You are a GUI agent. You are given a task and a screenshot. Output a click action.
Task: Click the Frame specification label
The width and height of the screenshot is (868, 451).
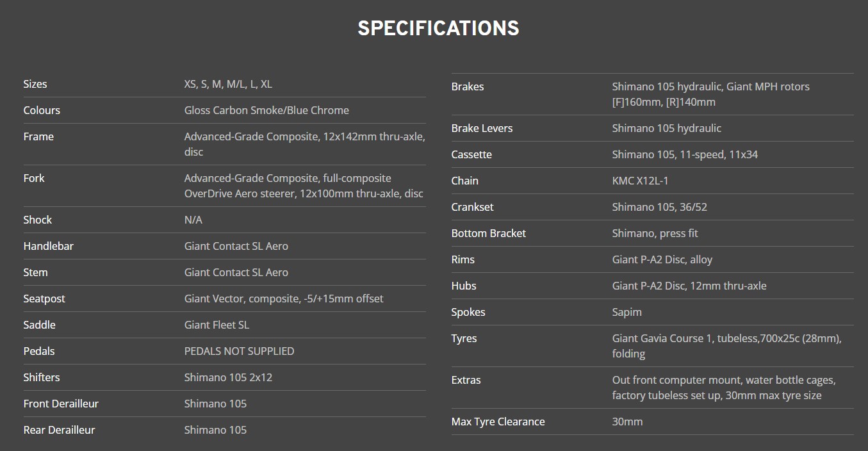(x=38, y=136)
